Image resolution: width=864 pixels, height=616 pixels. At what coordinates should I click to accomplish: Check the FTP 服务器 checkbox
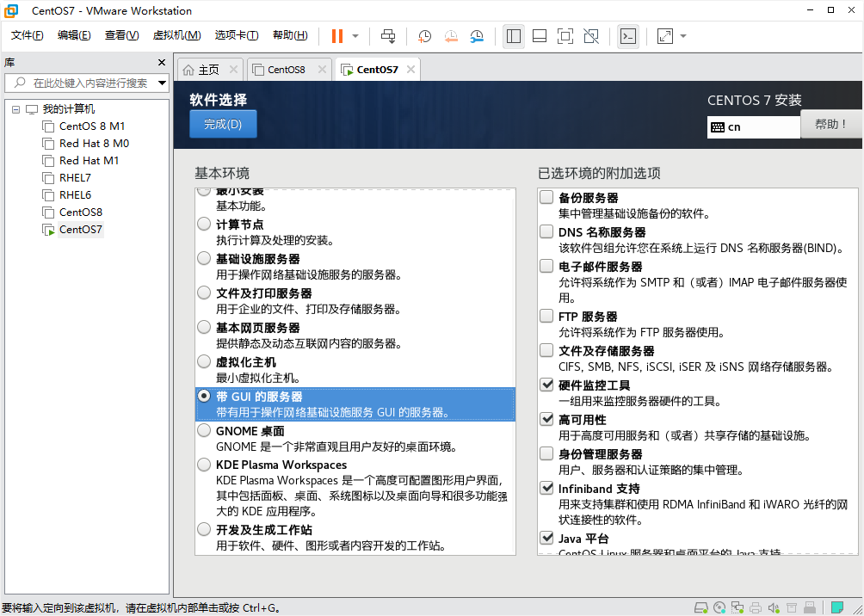tap(546, 317)
